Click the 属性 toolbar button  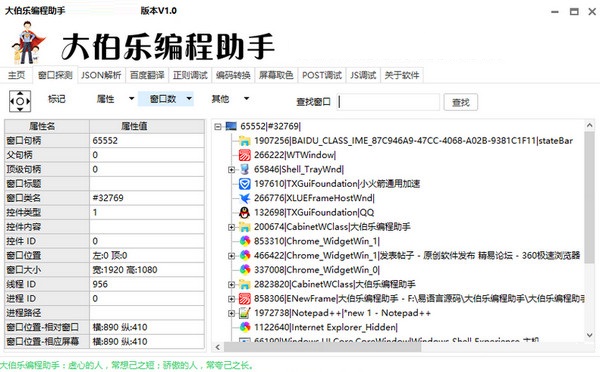click(105, 99)
